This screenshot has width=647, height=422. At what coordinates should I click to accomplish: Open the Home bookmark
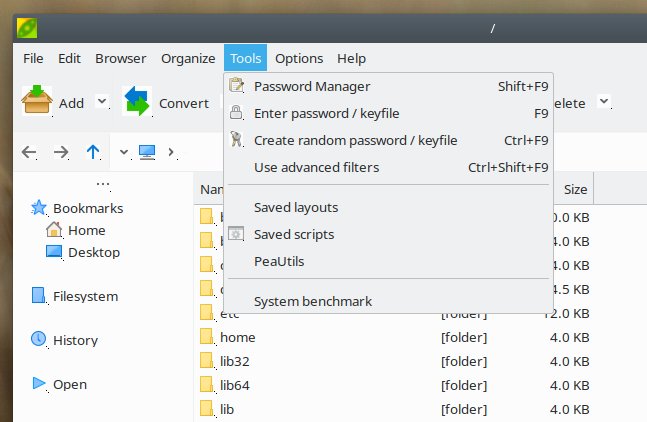(x=86, y=230)
